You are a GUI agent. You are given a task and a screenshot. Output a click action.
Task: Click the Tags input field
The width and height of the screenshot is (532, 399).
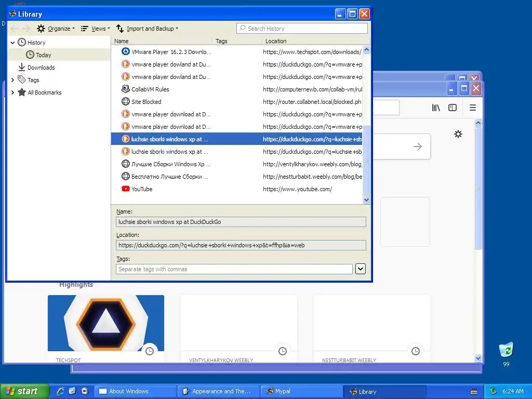234,269
